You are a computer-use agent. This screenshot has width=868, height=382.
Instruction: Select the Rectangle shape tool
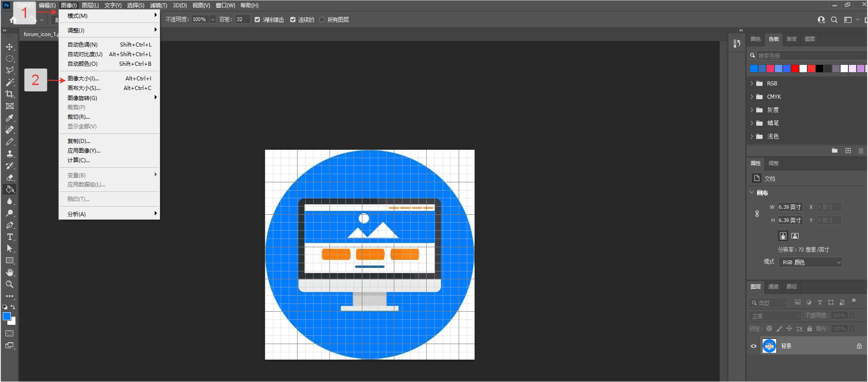[10, 260]
